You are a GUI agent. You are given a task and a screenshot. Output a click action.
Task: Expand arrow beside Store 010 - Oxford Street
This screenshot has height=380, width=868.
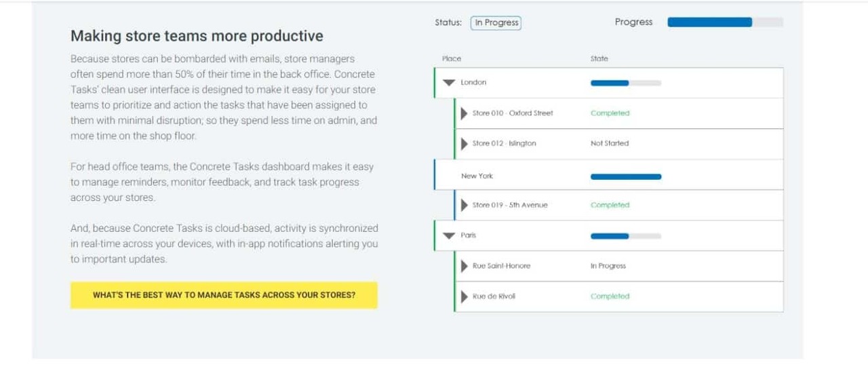click(x=465, y=113)
